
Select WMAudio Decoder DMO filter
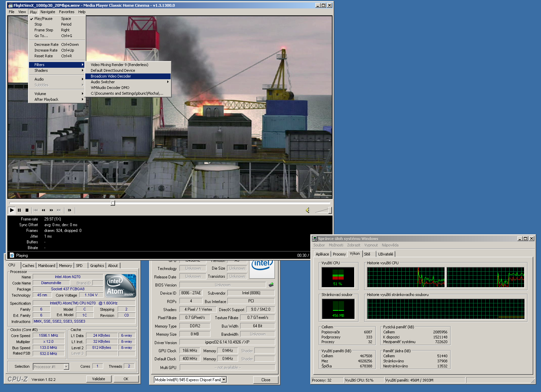tap(128, 88)
